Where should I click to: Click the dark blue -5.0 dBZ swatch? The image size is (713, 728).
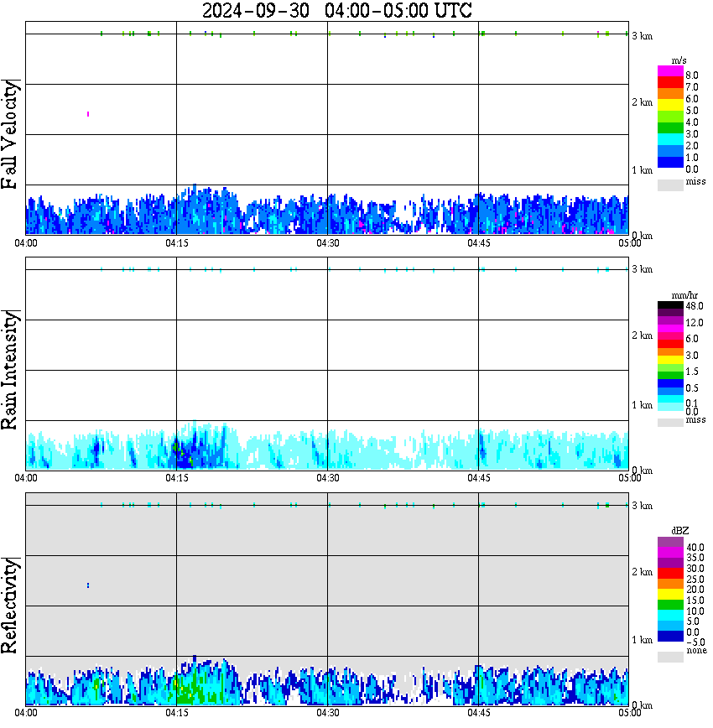coord(670,636)
